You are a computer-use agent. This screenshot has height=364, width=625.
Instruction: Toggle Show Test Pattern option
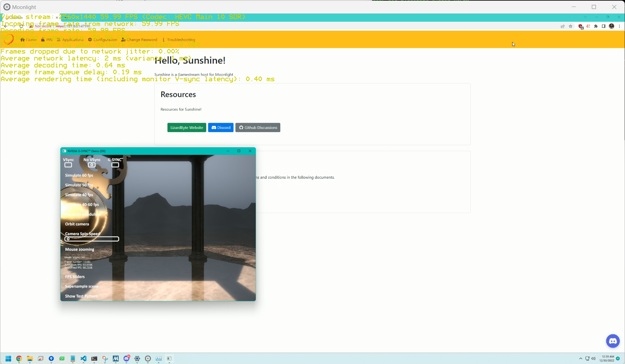point(81,296)
